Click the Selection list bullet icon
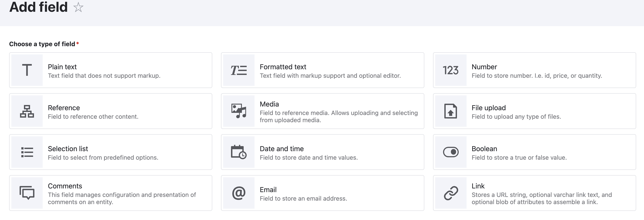The height and width of the screenshot is (220, 644). pos(27,152)
